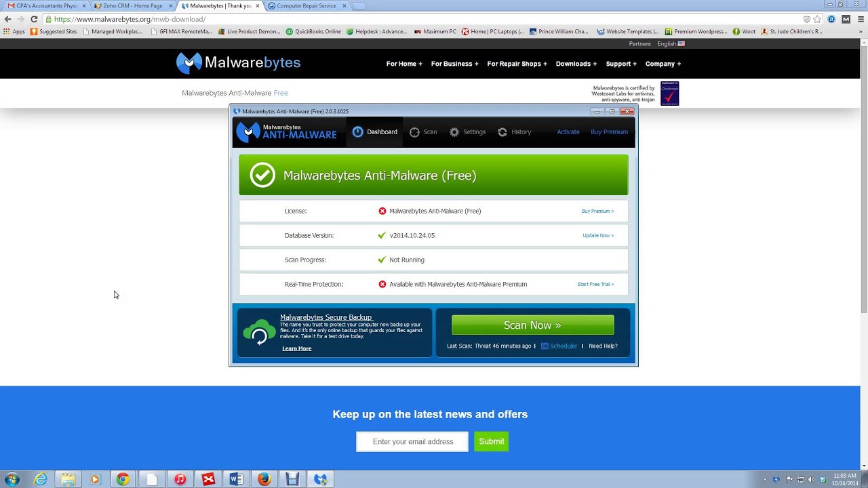Viewport: 868px width, 488px height.
Task: Click the Malwarebytes website logo
Action: point(238,63)
